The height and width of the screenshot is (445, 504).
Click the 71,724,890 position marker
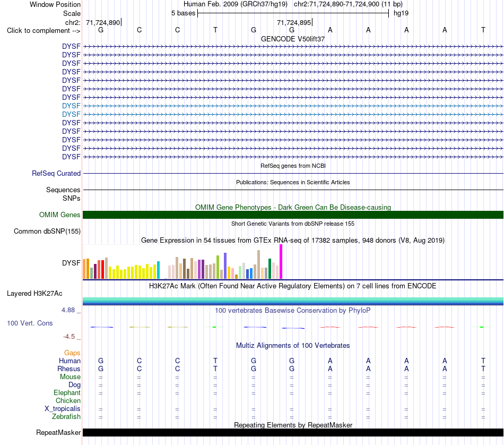coord(103,22)
